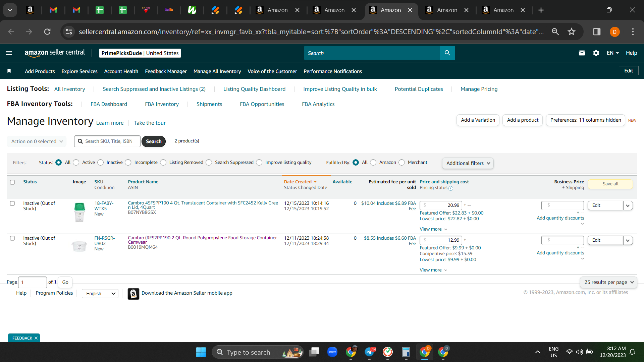Viewport: 644px width, 362px height.
Task: Open a new browser tab with plus
Action: (541, 10)
